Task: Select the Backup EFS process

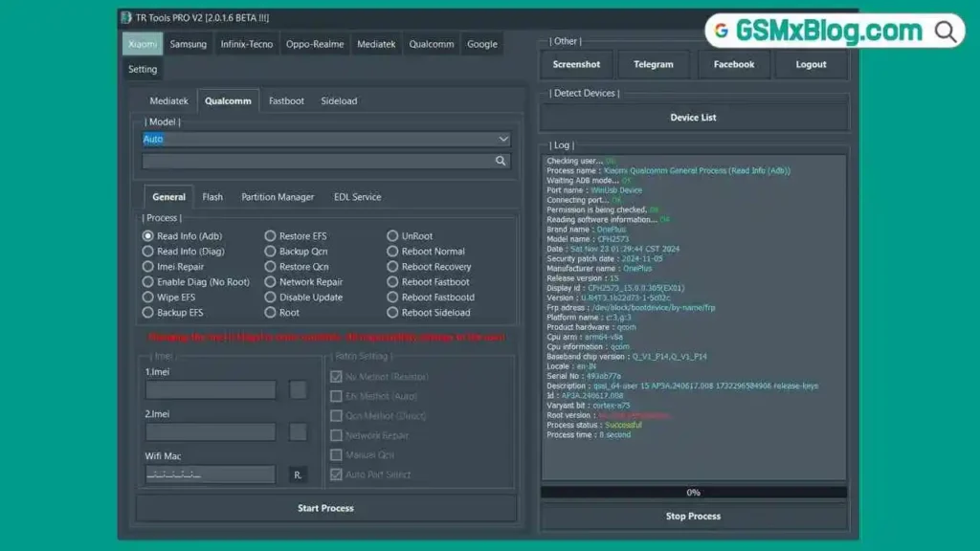Action: pos(147,313)
